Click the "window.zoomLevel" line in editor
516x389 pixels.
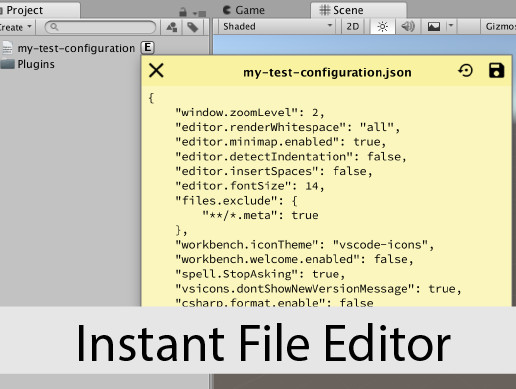250,112
